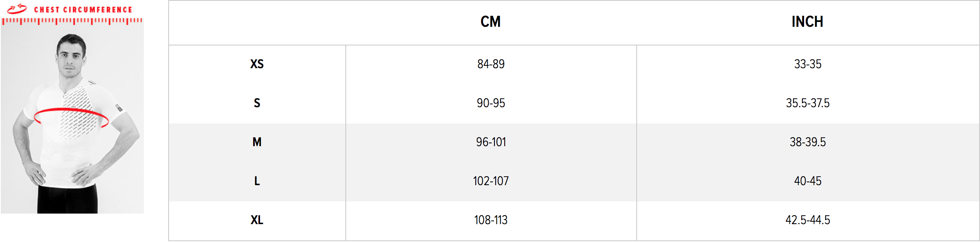Click the red ruler measuring tape graphic
This screenshot has width=980, height=242.
pyautogui.click(x=72, y=21)
